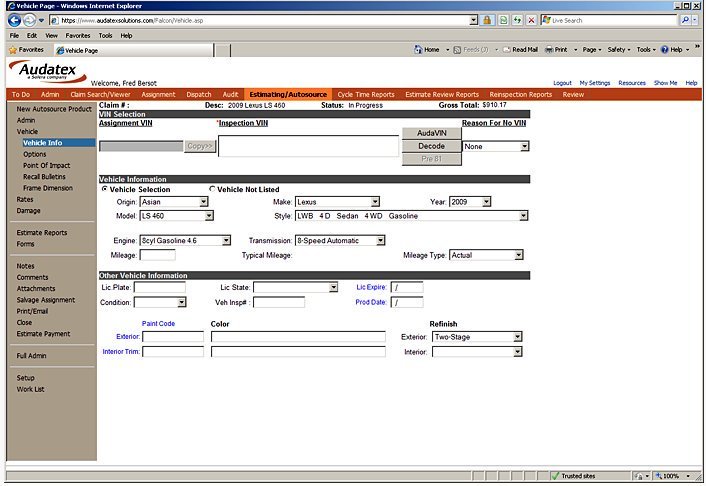Click the Audatex logo
The height and width of the screenshot is (486, 706).
pyautogui.click(x=48, y=72)
